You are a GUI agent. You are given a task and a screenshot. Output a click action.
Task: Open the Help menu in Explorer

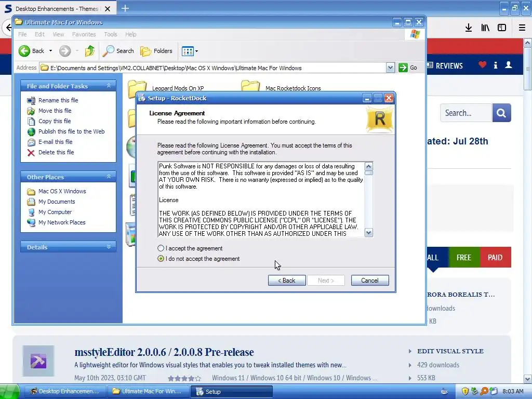coord(130,34)
